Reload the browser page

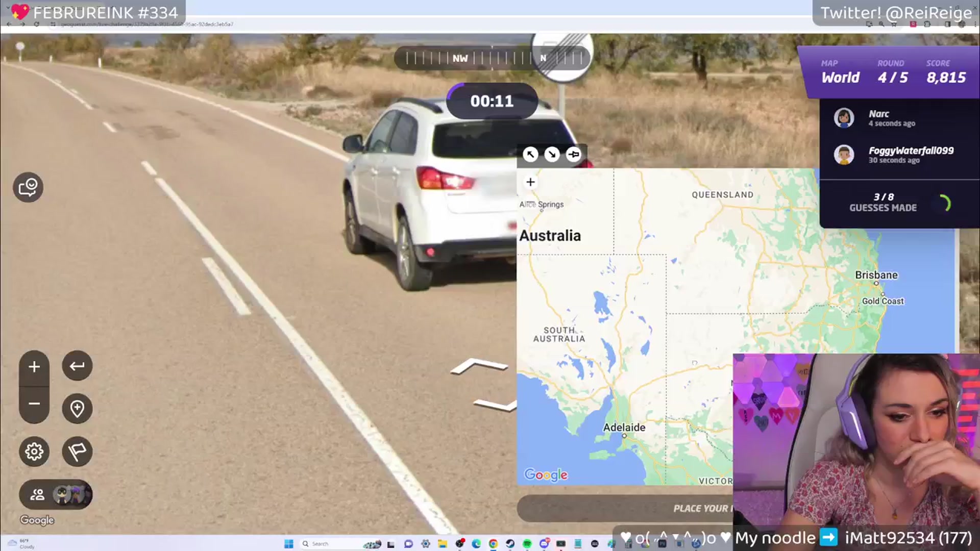coord(36,24)
